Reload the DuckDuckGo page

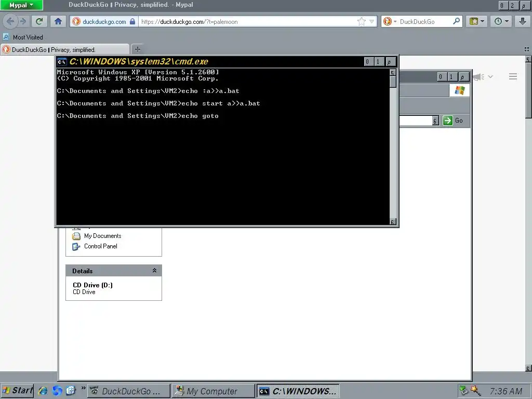(39, 22)
